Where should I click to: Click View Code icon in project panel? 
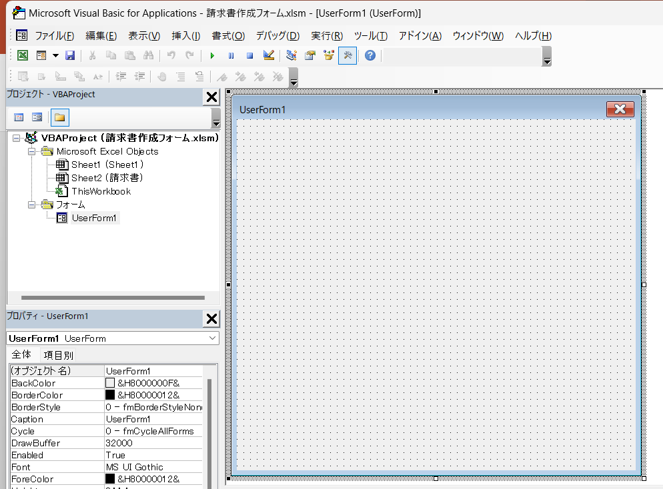point(19,117)
